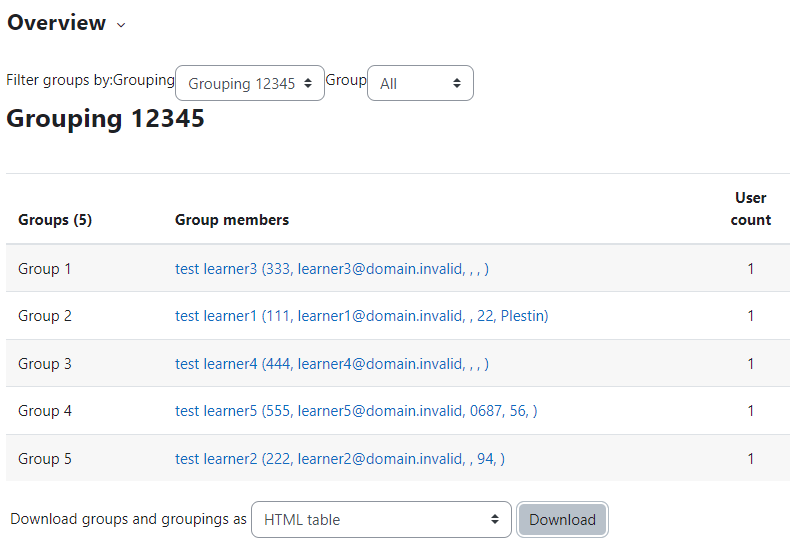Click the Group members column header
The image size is (796, 558).
pyautogui.click(x=232, y=220)
